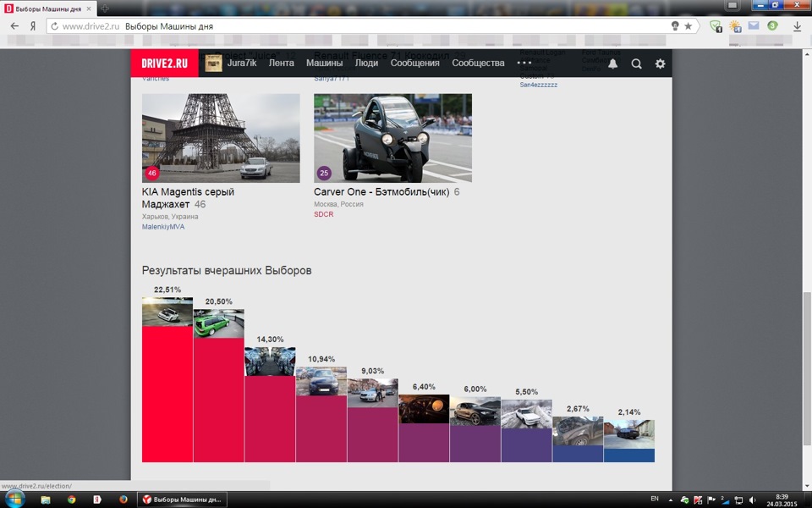This screenshot has width=812, height=508.
Task: Open new tab with plus button
Action: tap(105, 8)
